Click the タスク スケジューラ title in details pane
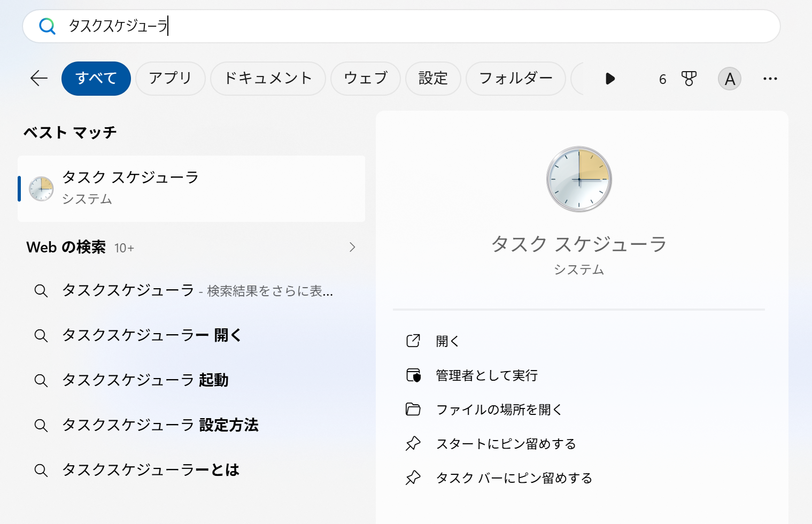812x524 pixels. 579,244
